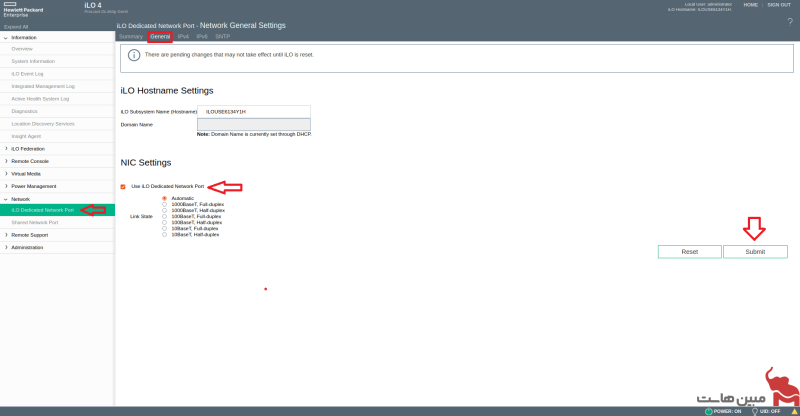
Task: Select 10BaseT, Half-duplex link state
Action: tap(164, 235)
